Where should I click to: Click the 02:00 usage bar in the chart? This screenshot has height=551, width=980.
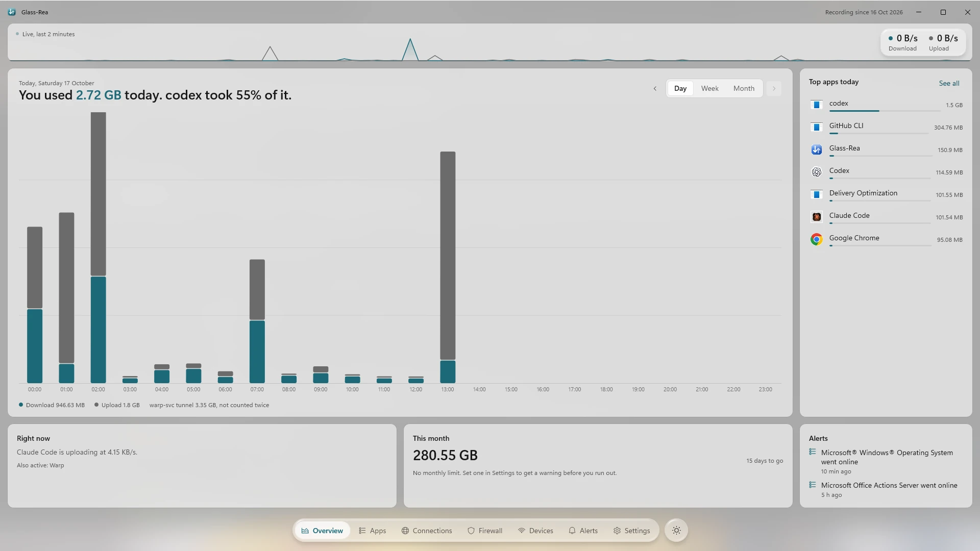click(98, 247)
